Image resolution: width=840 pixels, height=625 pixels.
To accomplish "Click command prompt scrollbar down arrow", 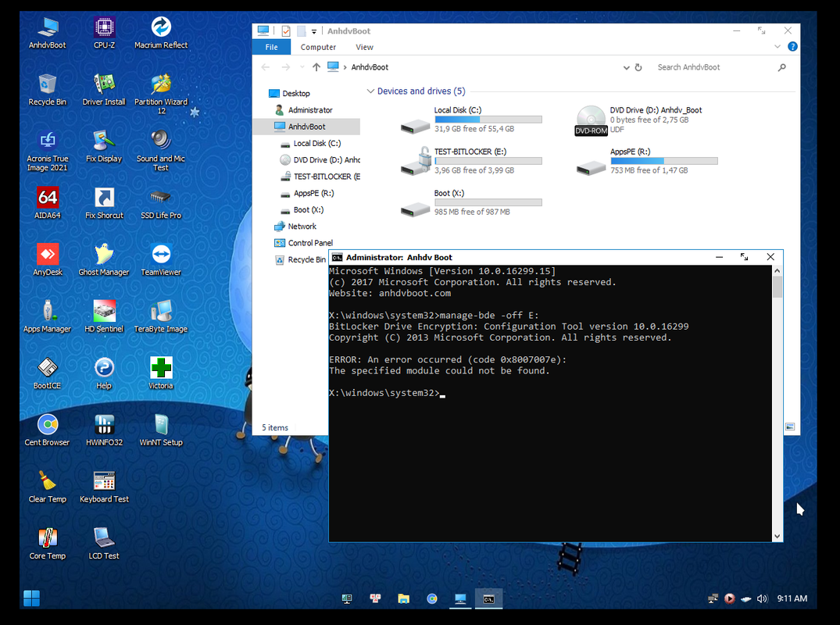I will (x=777, y=536).
